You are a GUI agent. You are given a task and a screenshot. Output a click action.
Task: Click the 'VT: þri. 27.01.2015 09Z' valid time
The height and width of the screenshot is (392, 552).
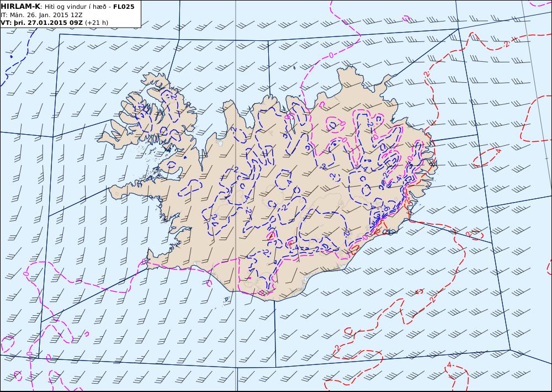(x=41, y=23)
